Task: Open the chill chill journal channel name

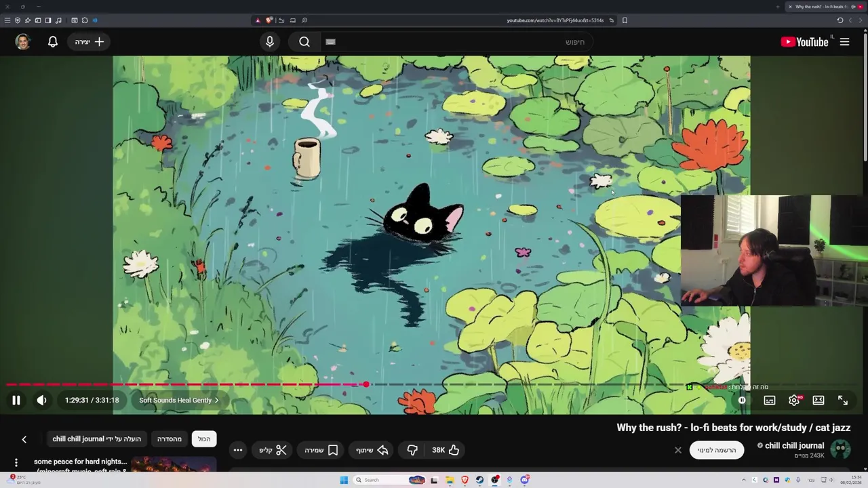Action: click(x=795, y=445)
